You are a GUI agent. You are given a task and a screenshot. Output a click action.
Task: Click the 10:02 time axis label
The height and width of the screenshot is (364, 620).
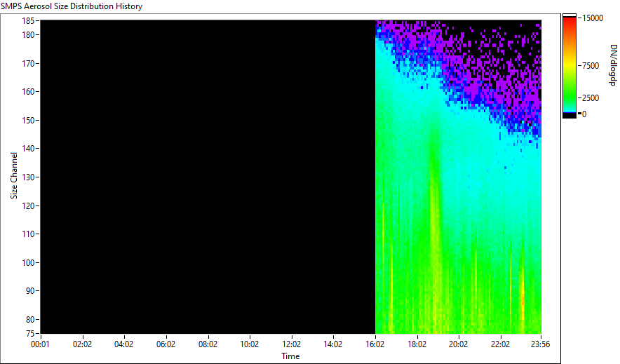click(x=250, y=344)
